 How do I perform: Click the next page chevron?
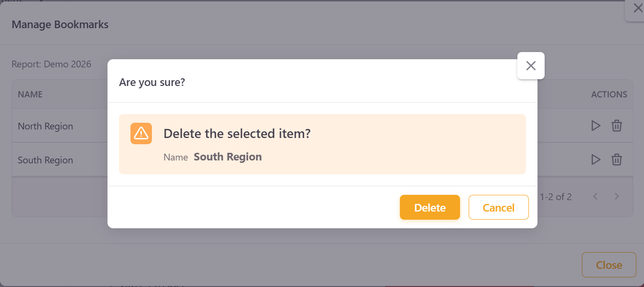[617, 196]
